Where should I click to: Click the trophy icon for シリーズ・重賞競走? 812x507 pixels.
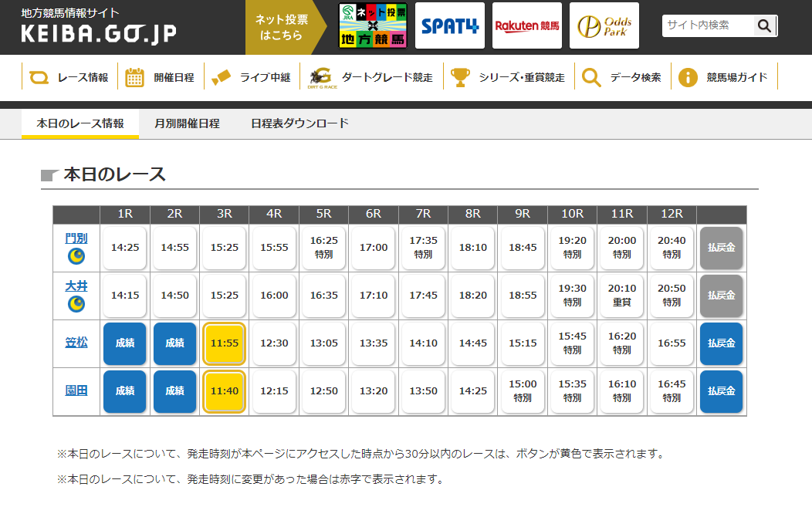pos(461,77)
